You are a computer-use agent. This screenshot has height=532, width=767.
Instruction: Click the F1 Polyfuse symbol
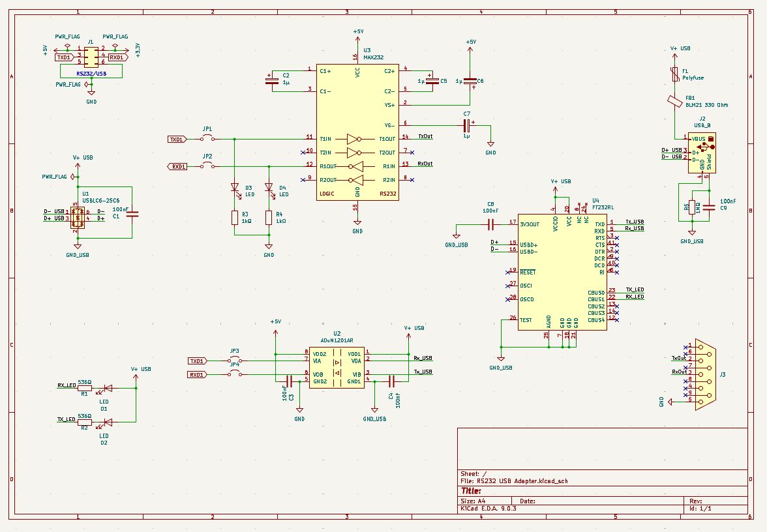[676, 75]
